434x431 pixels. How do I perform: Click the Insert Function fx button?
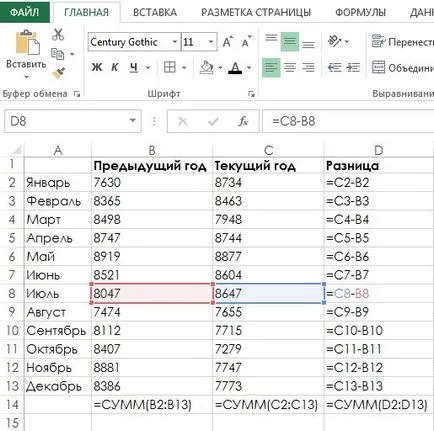coord(243,121)
